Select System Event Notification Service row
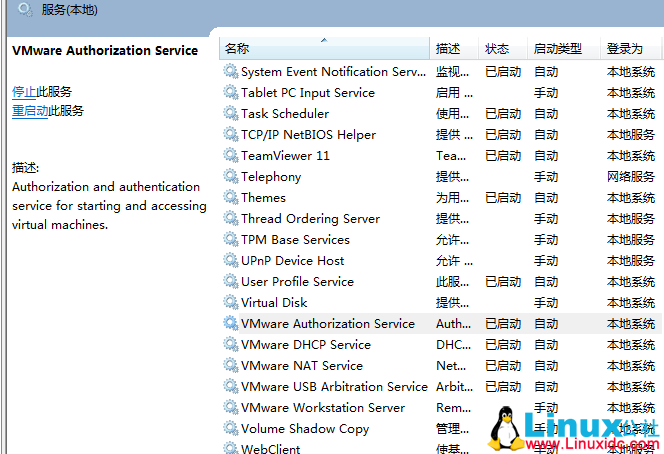The height and width of the screenshot is (454, 664). pyautogui.click(x=333, y=72)
